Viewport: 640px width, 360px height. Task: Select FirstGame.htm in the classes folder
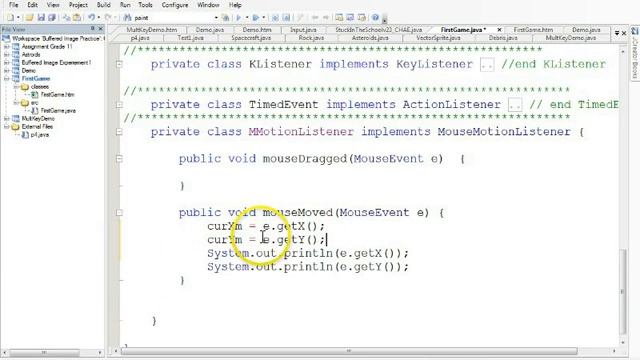(58, 94)
